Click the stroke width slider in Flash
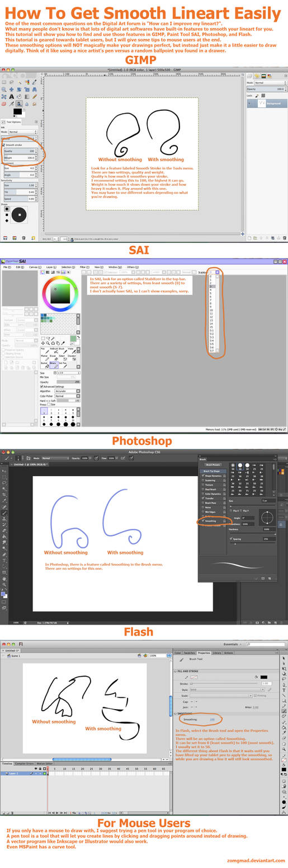Screen dimensions: 288x868 pyautogui.click(x=224, y=683)
